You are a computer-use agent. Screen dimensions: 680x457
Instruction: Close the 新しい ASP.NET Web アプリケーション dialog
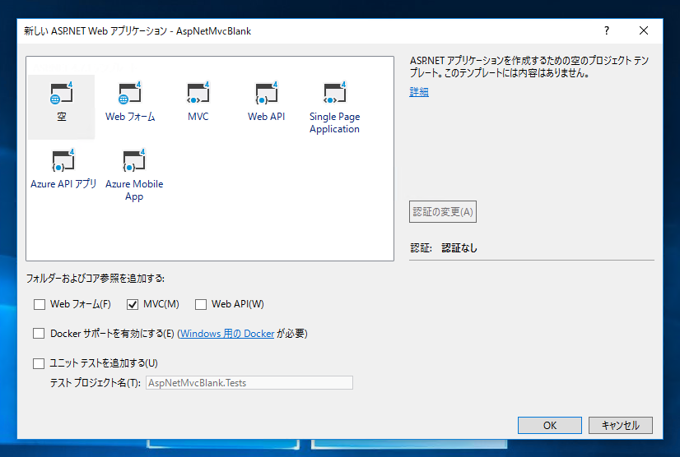point(644,31)
